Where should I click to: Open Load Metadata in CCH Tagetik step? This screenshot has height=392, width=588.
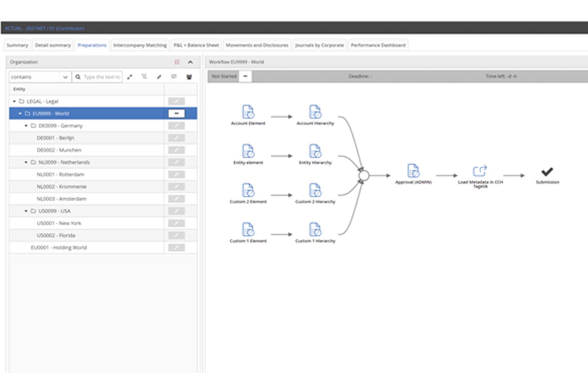coord(480,171)
